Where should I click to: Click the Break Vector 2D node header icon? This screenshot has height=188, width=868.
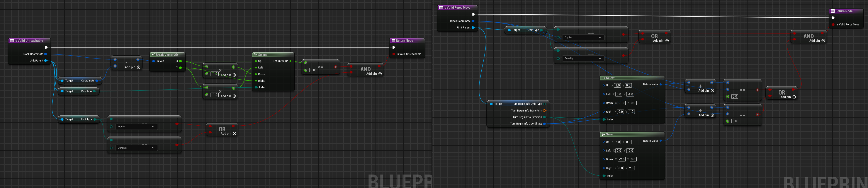[153, 55]
